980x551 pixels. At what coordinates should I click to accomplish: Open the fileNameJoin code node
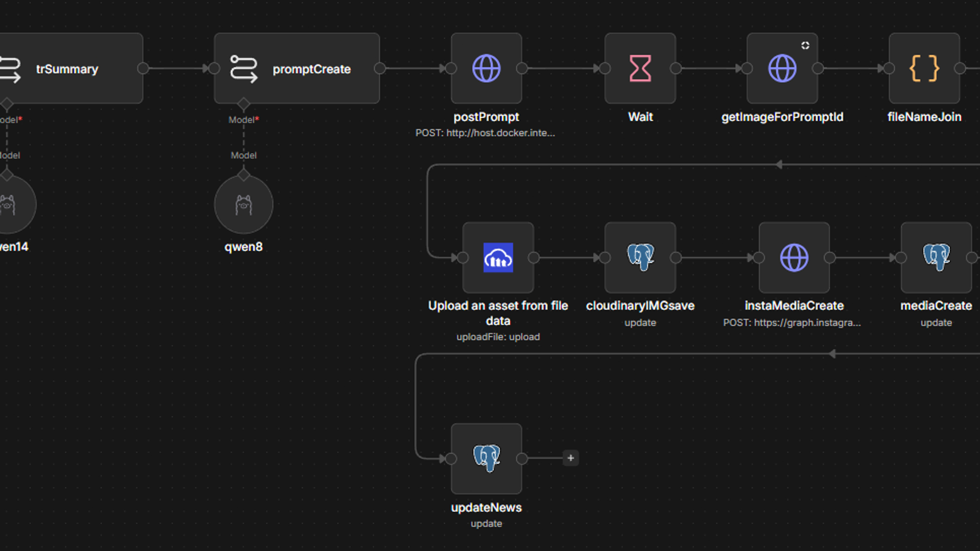pos(924,68)
